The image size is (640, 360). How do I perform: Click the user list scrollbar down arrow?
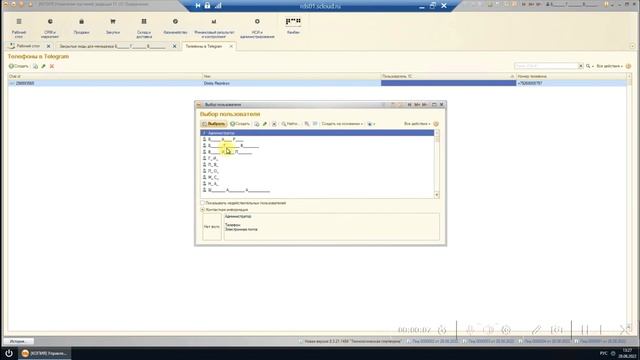point(437,196)
